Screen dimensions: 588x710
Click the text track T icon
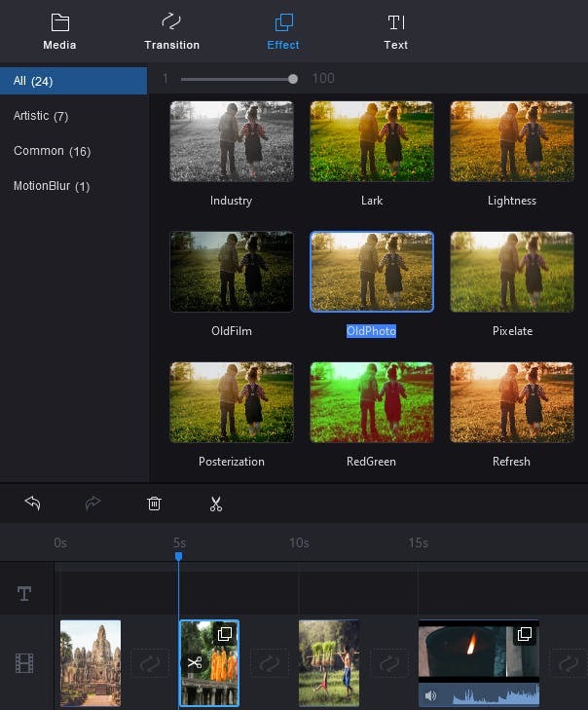(x=24, y=593)
